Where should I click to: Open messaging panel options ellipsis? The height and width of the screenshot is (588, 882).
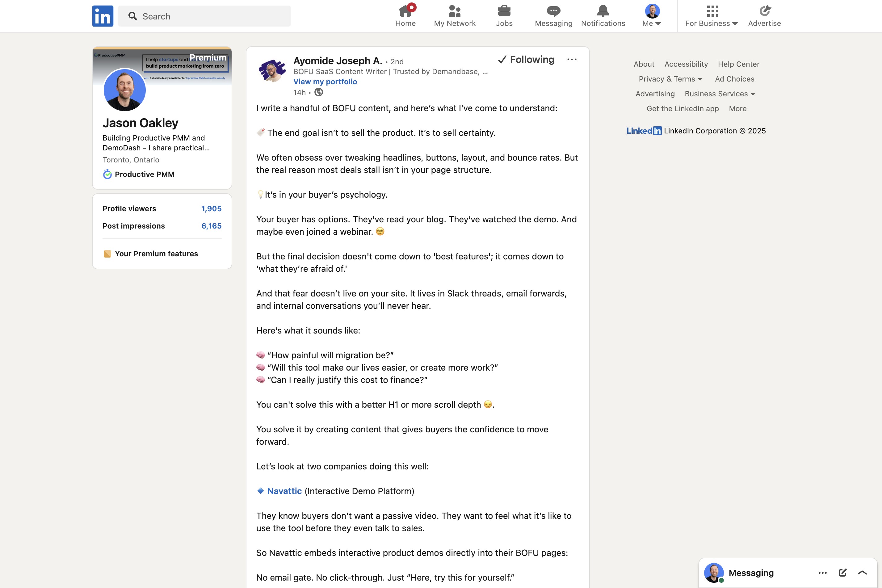(823, 573)
